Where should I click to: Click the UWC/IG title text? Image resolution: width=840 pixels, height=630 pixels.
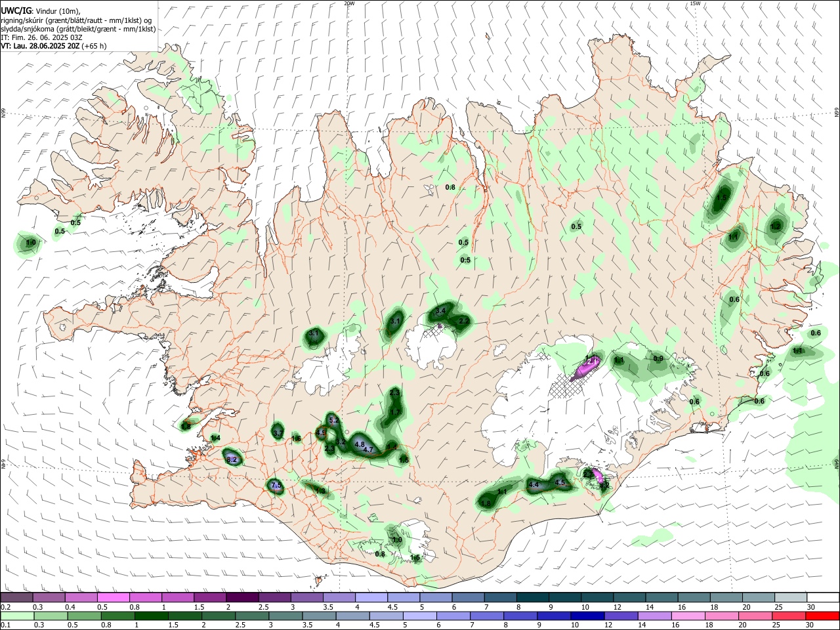click(x=16, y=10)
